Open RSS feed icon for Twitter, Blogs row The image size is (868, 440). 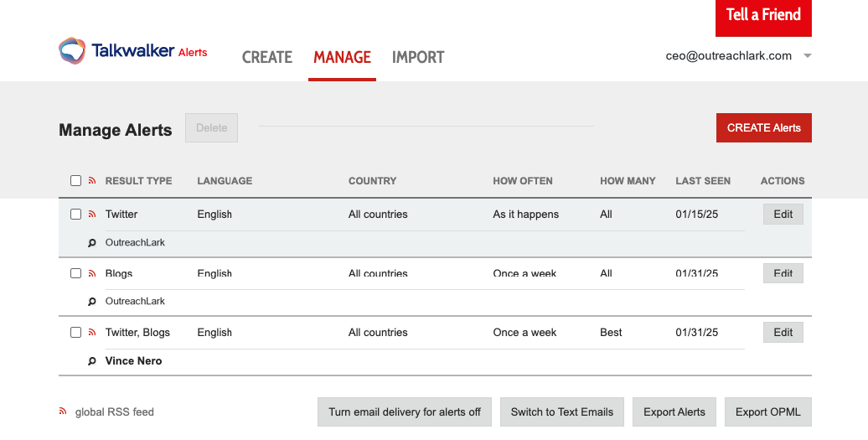coord(92,333)
